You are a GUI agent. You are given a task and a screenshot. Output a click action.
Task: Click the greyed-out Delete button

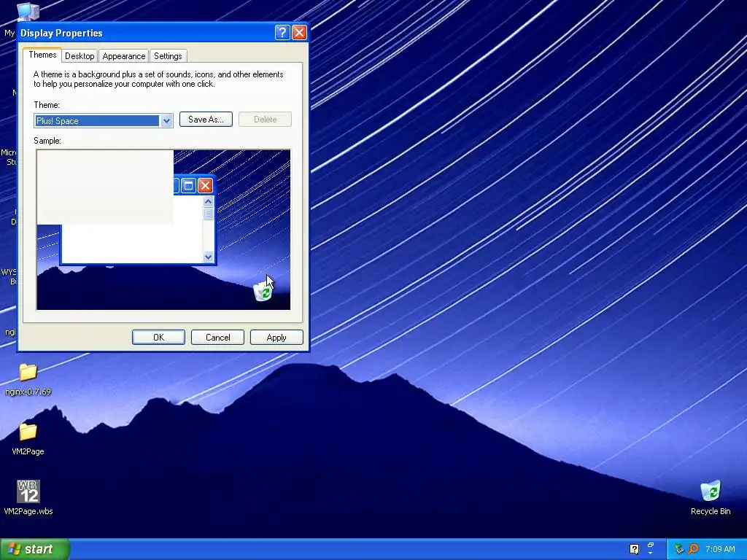click(x=265, y=120)
